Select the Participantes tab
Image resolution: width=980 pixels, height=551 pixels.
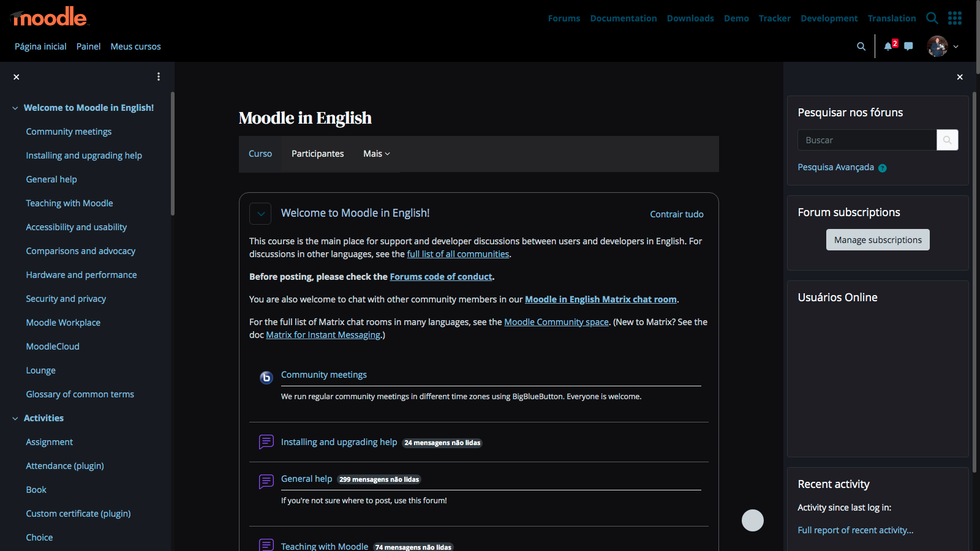coord(317,154)
